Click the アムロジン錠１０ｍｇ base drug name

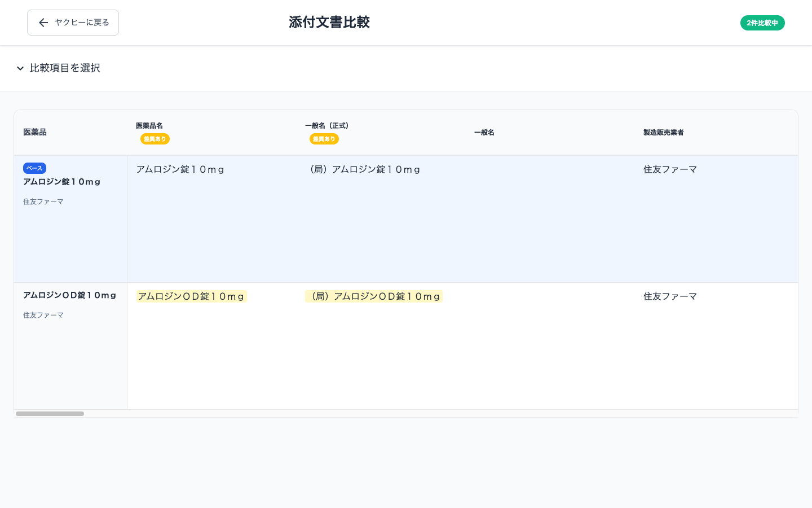point(62,182)
